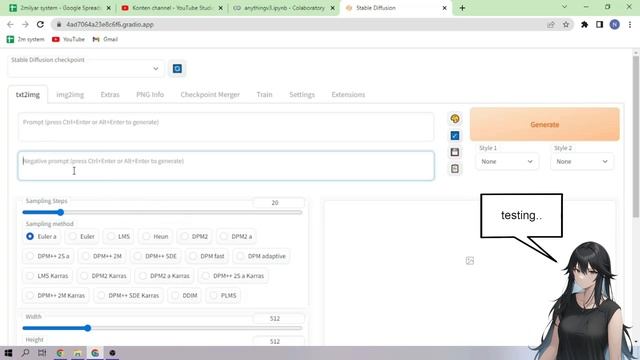The image size is (640, 360).
Task: Select the DPM++ 2M sampling method
Action: coord(102,256)
